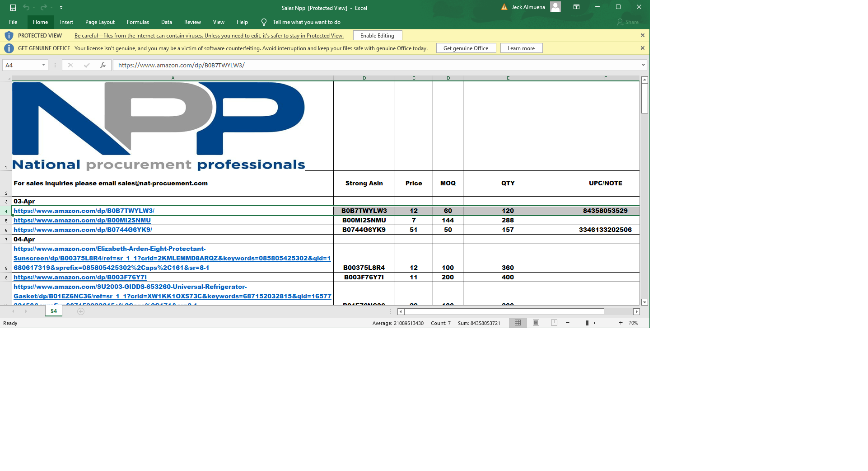
Task: Open the Formulas tab
Action: (x=138, y=22)
